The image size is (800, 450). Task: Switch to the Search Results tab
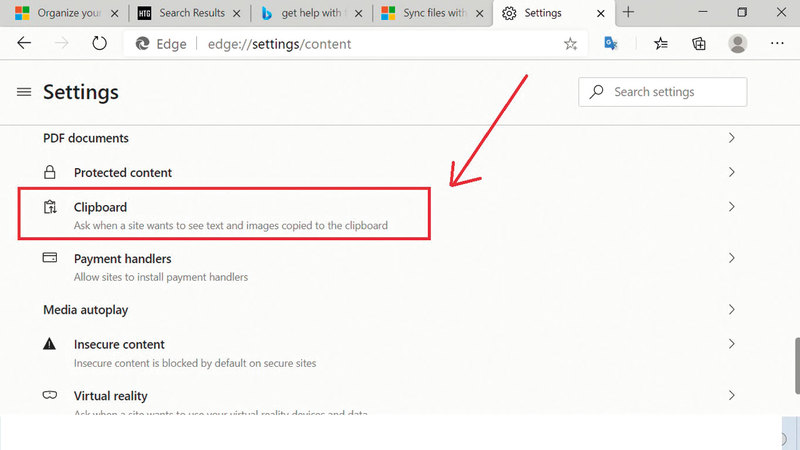[x=191, y=13]
